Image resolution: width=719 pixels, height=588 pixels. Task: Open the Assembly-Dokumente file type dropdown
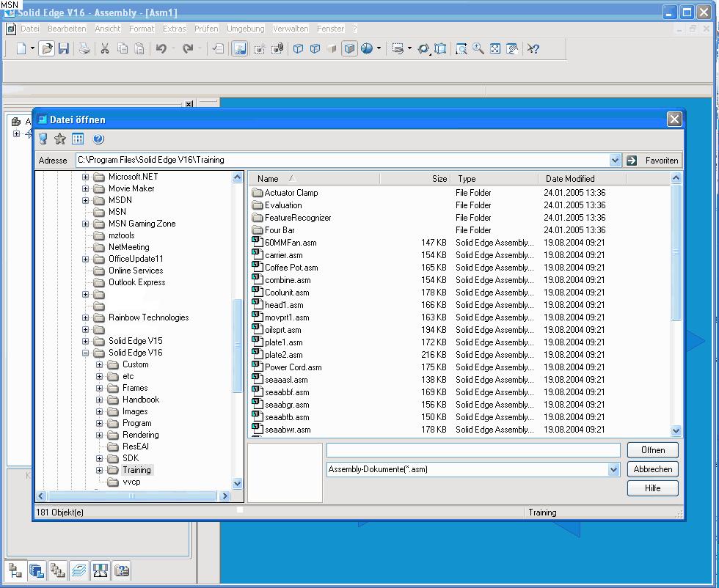coord(613,470)
